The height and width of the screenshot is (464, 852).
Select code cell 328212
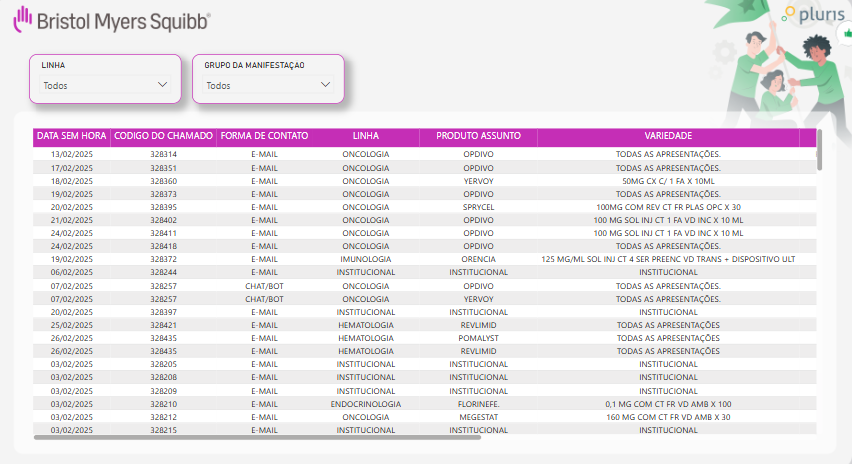(x=164, y=417)
